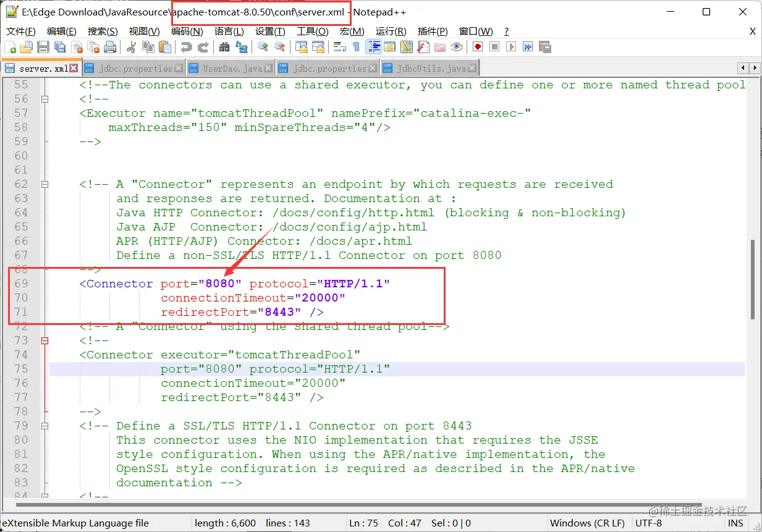
Task: Click Save Recorded Macro icon
Action: [x=545, y=47]
